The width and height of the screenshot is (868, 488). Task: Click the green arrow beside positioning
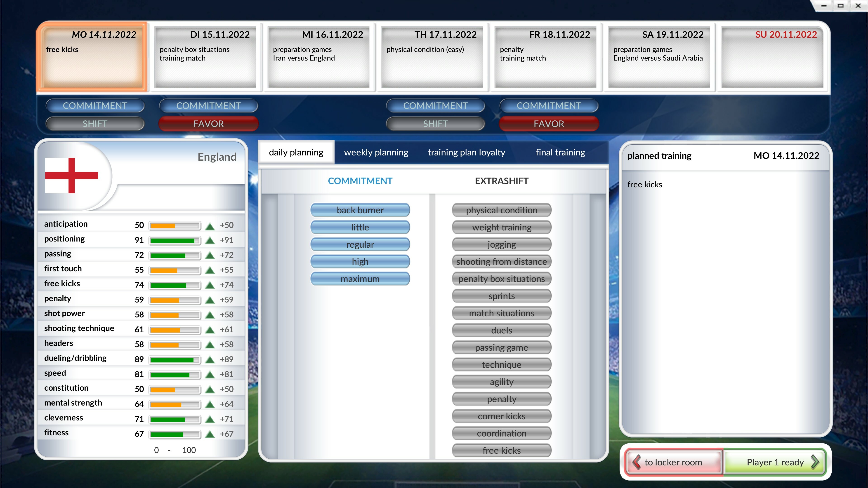210,240
